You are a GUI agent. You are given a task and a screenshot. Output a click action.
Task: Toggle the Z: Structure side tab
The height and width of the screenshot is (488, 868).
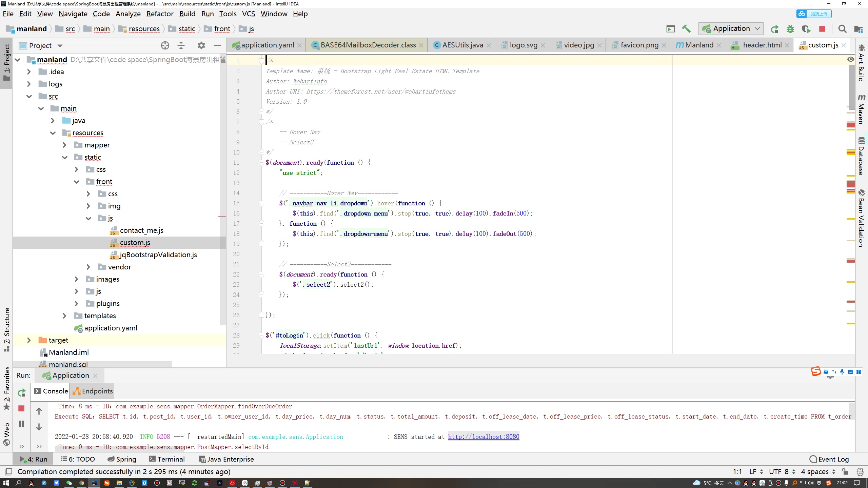pyautogui.click(x=6, y=330)
